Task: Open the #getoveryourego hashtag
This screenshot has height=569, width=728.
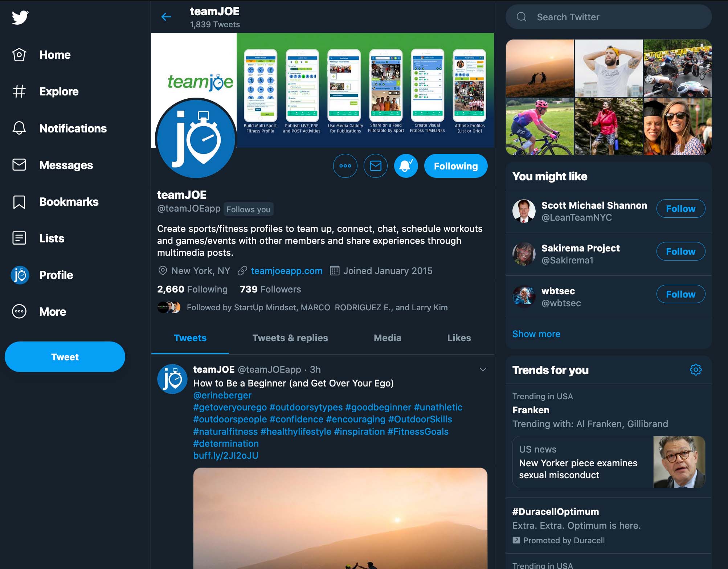Action: (230, 407)
